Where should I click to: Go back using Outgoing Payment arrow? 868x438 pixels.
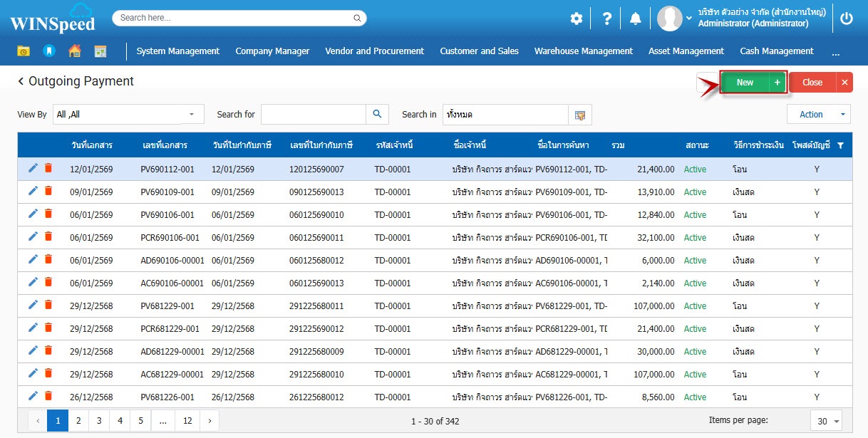click(x=21, y=82)
